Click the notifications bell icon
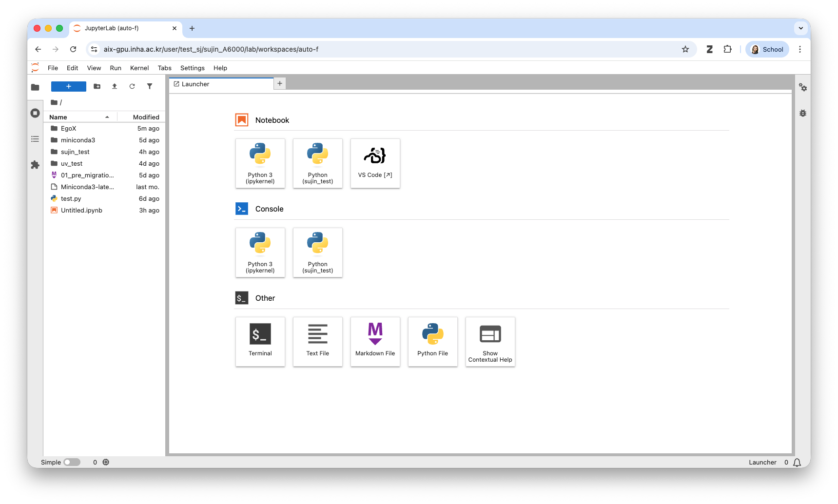Screen dimensions: 838x504 [x=797, y=463]
